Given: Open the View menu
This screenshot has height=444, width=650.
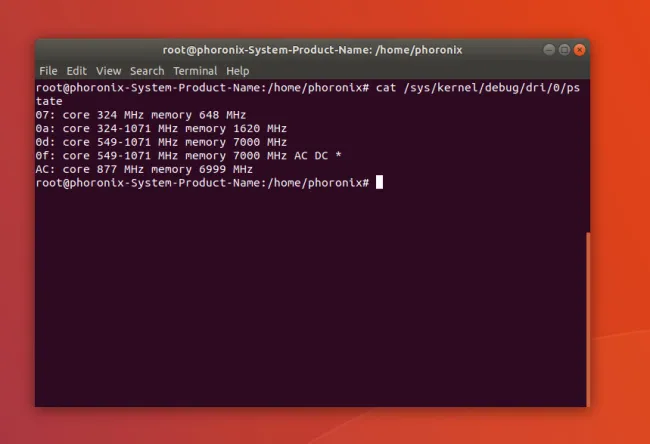Looking at the screenshot, I should 109,71.
